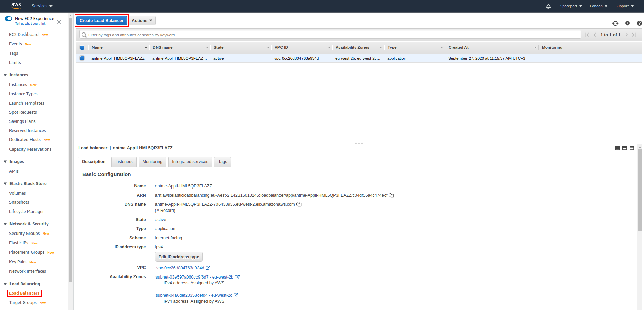Click 'Tell us what you think' link

pyautogui.click(x=30, y=24)
